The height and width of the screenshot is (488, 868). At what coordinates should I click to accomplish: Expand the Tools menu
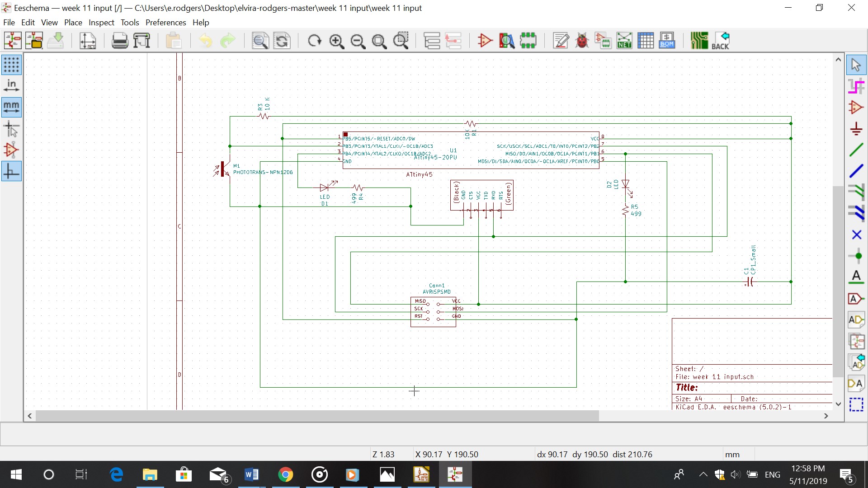tap(130, 23)
